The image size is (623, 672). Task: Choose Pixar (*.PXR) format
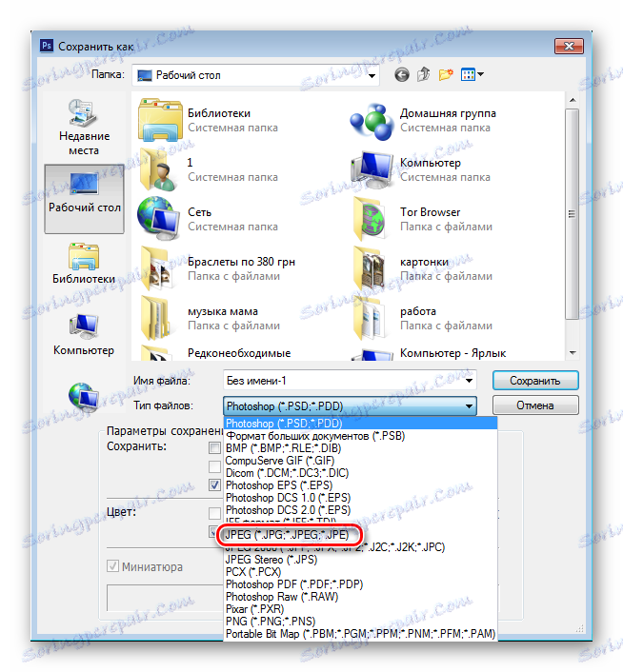coord(360,609)
